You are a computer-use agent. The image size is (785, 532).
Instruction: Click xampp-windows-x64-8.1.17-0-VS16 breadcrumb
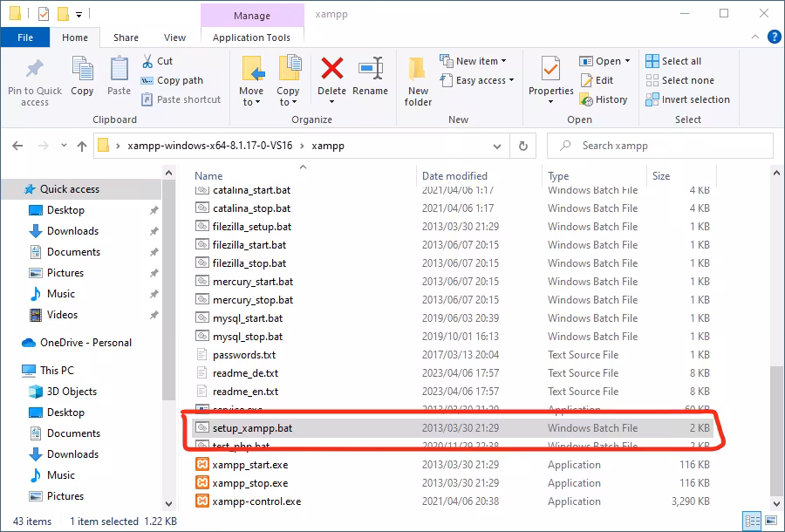click(x=209, y=146)
